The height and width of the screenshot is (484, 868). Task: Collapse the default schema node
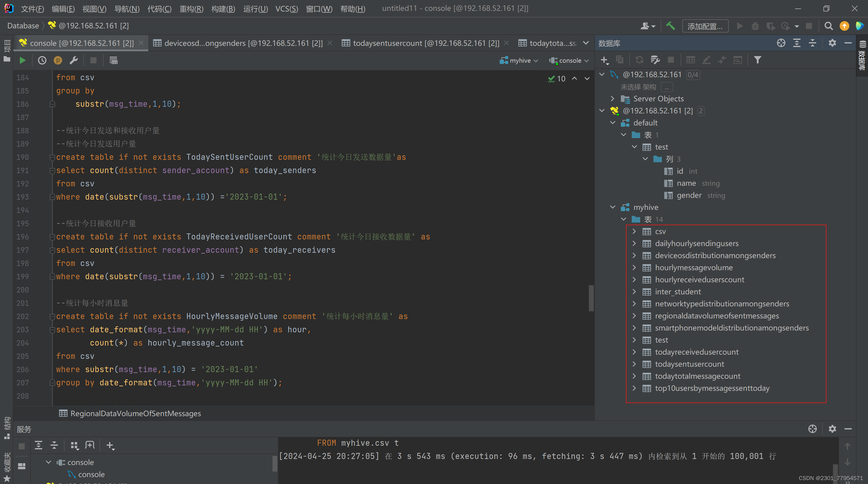click(613, 123)
